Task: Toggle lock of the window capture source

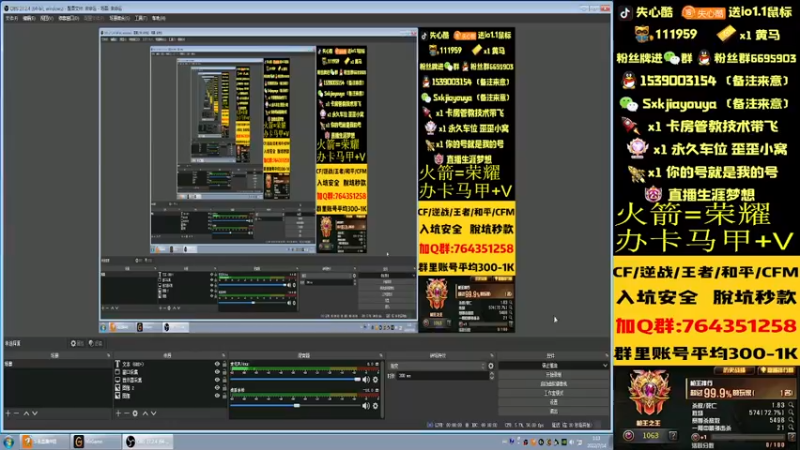Action: [224, 372]
